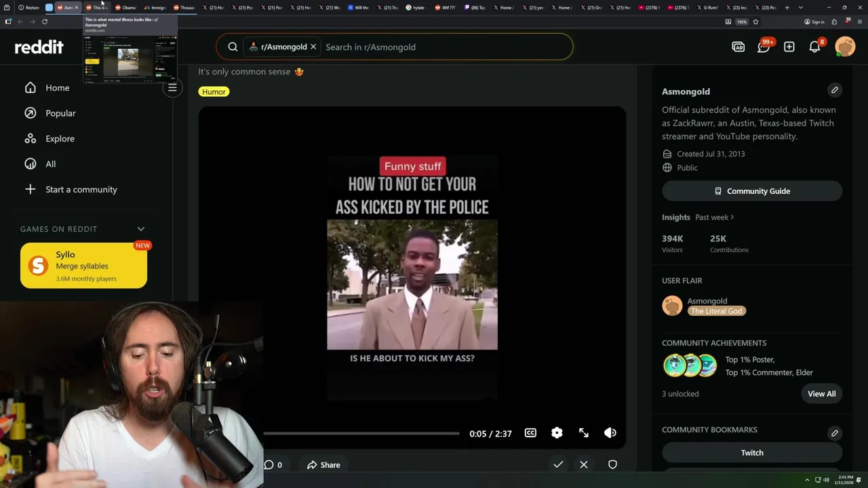This screenshot has width=868, height=488.
Task: Open the Twitch bookmark
Action: coord(752,453)
